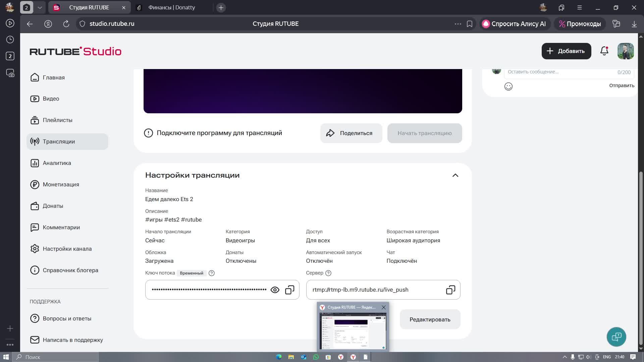
Task: Open Донаты in the sidebar
Action: coord(53,206)
